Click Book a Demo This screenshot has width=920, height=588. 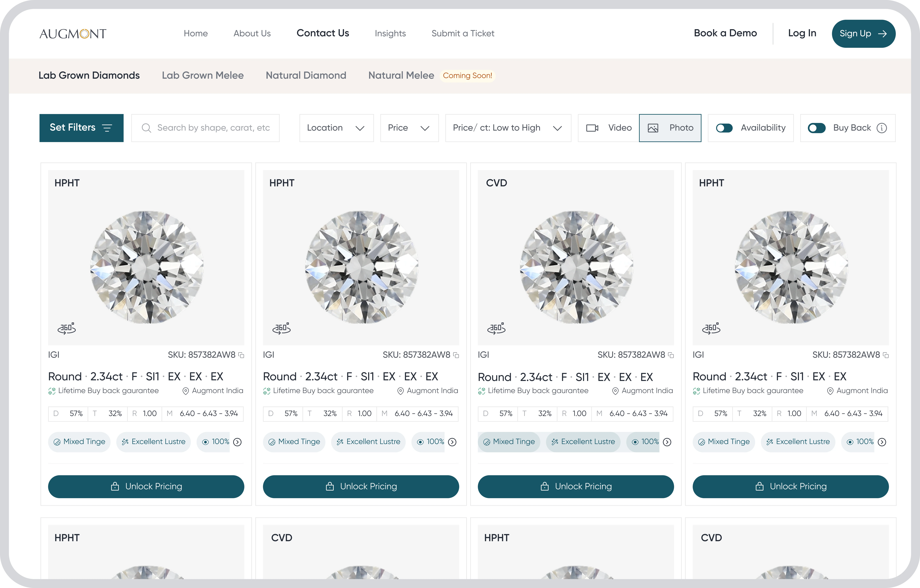(725, 33)
